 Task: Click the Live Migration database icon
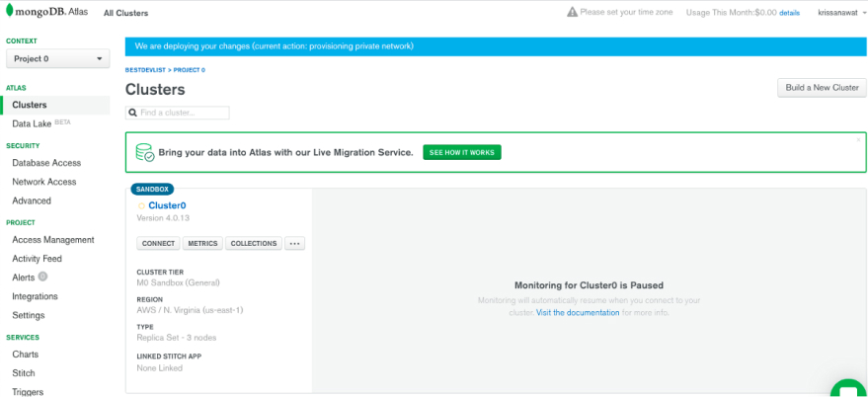(145, 152)
